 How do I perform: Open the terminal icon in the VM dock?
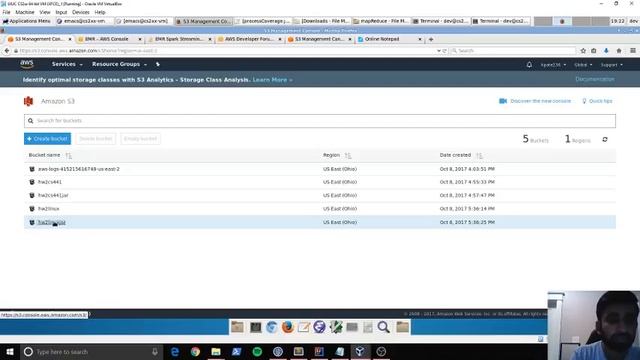pyautogui.click(x=256, y=327)
